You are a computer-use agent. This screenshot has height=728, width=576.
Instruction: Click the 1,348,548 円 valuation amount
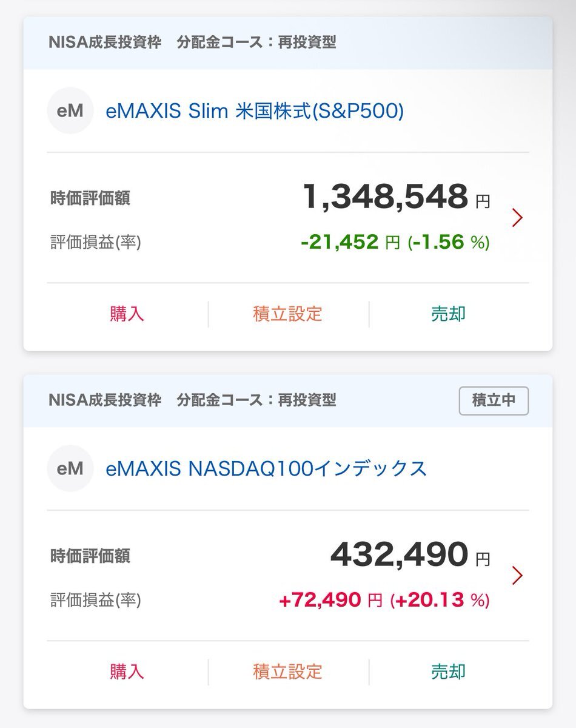(x=395, y=197)
